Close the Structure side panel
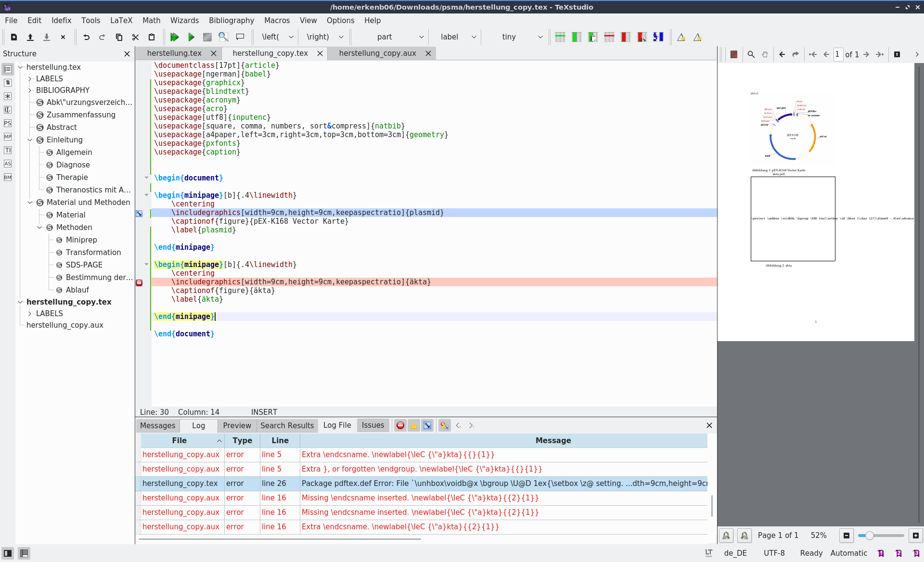 [127, 54]
